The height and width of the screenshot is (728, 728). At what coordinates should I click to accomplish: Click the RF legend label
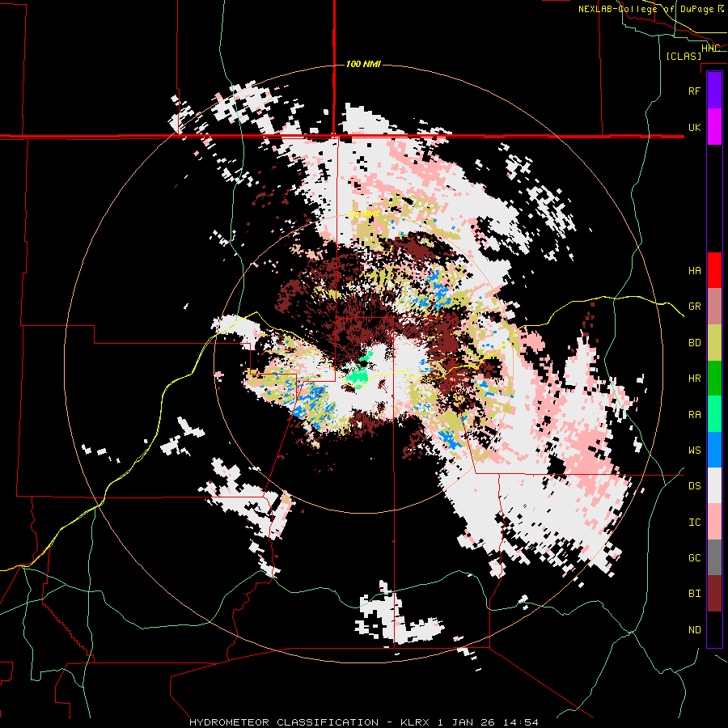click(694, 91)
